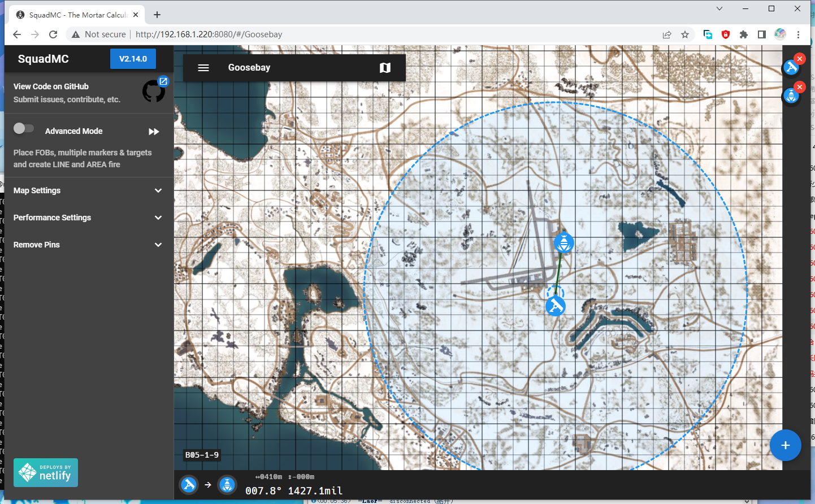
Task: Click the Deploys by Netlify badge
Action: click(x=46, y=472)
